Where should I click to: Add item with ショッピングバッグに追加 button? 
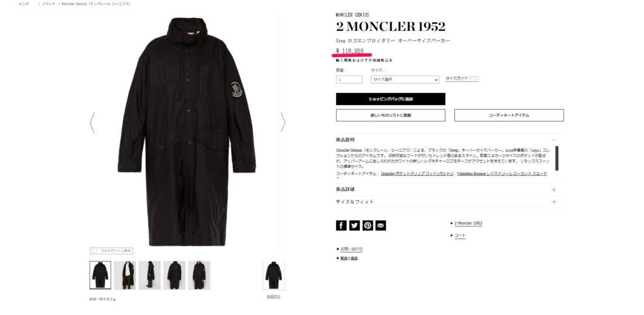click(x=390, y=99)
